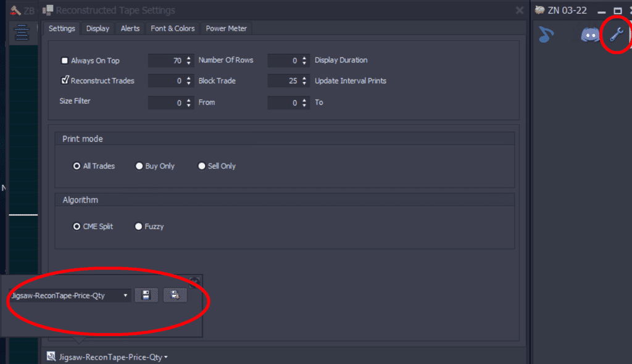Click the Print mode group heading
This screenshot has height=364, width=632.
pyautogui.click(x=83, y=139)
